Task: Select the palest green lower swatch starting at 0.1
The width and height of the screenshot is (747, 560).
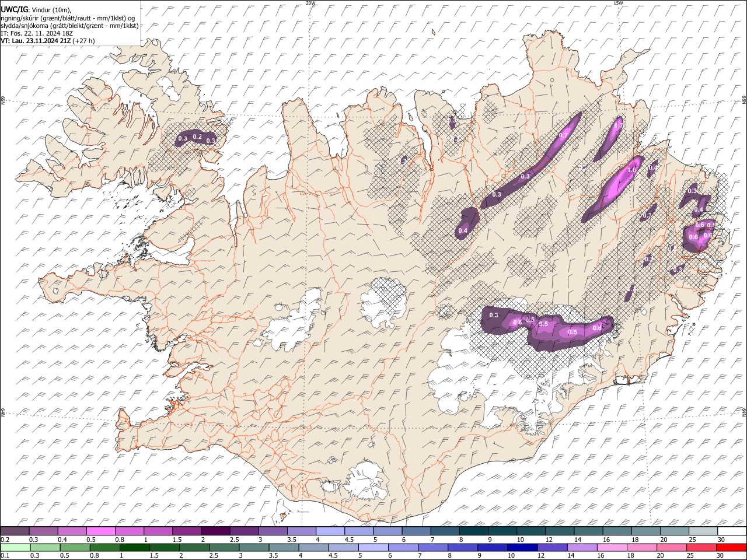Action: (15, 547)
